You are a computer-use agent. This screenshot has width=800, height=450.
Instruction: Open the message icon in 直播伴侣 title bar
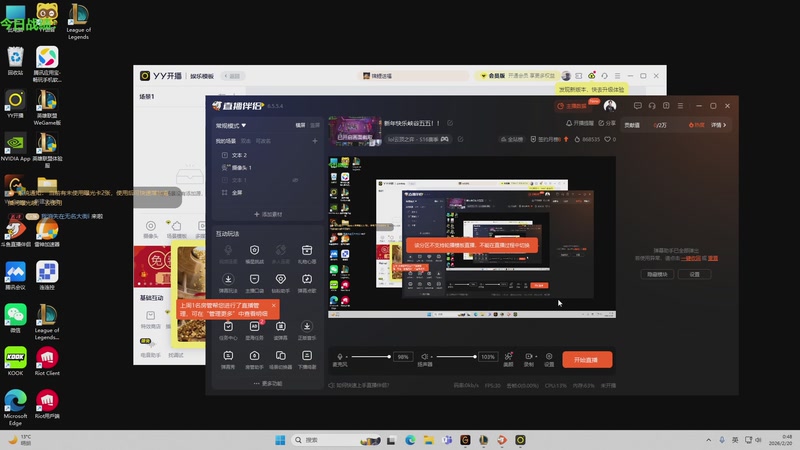637,106
